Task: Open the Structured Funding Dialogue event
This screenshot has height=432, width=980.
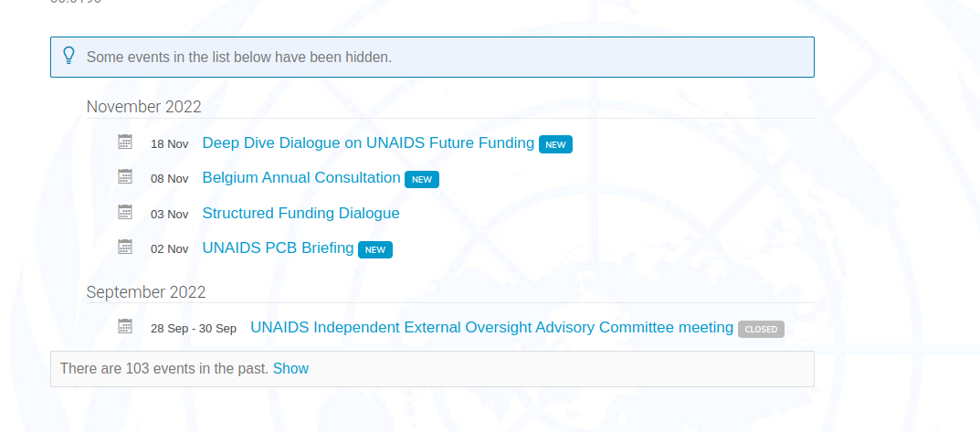Action: [x=300, y=213]
